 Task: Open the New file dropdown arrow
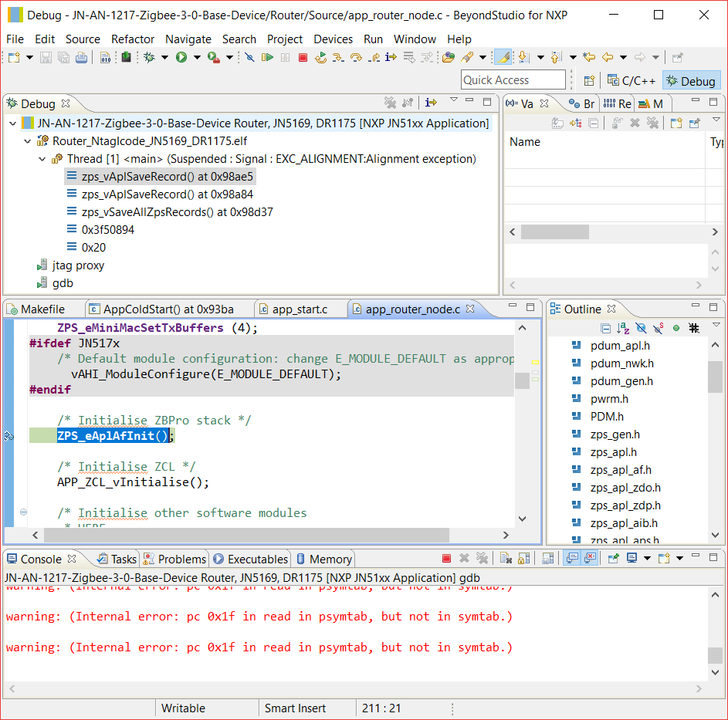(29, 58)
